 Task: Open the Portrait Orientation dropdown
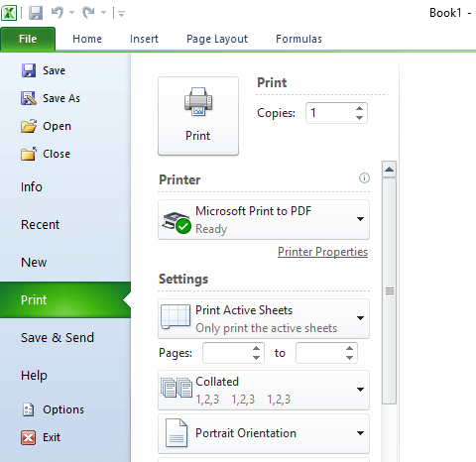(x=264, y=433)
